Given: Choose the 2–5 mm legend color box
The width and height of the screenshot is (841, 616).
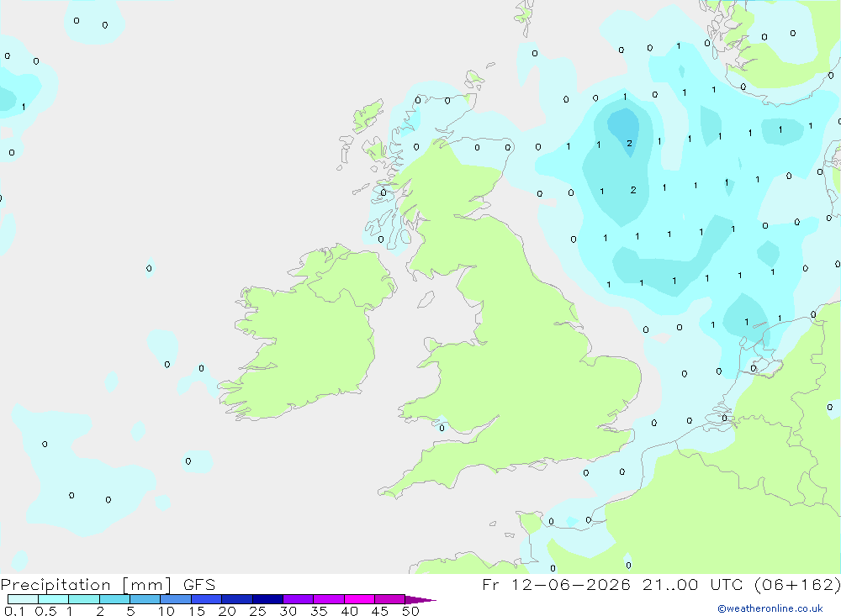Looking at the screenshot, I should (114, 599).
